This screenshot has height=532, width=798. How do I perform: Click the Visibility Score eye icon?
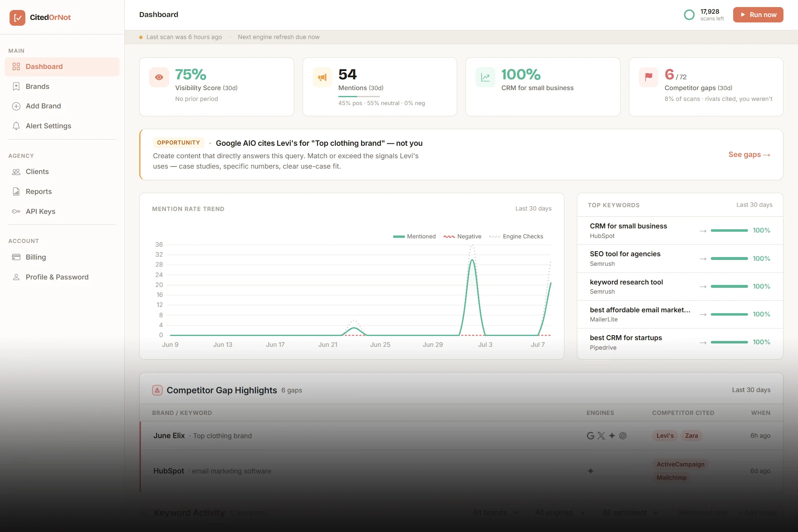pyautogui.click(x=159, y=77)
